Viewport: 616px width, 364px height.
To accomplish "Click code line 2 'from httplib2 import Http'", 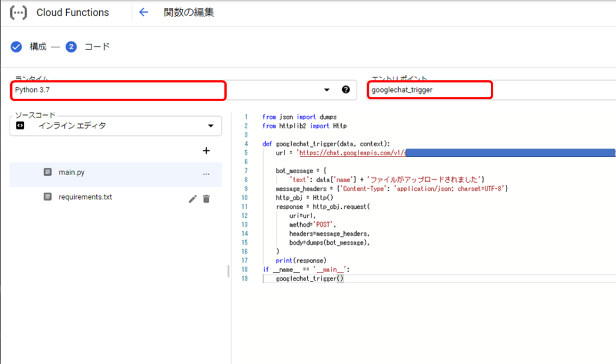I will (x=304, y=126).
